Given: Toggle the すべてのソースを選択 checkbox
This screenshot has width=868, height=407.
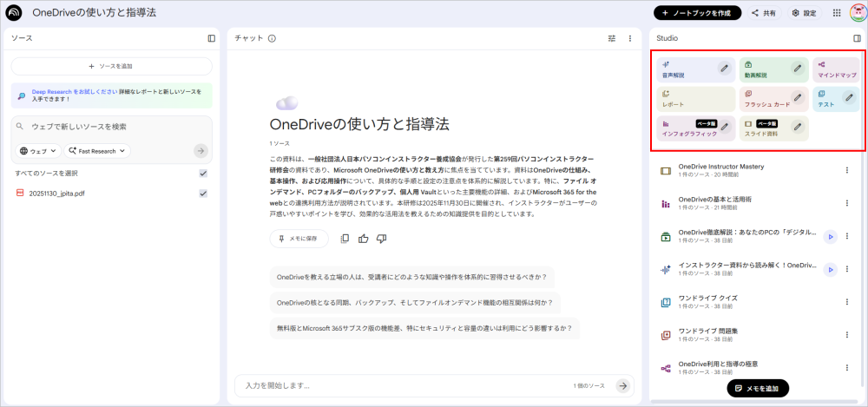Looking at the screenshot, I should pyautogui.click(x=203, y=174).
